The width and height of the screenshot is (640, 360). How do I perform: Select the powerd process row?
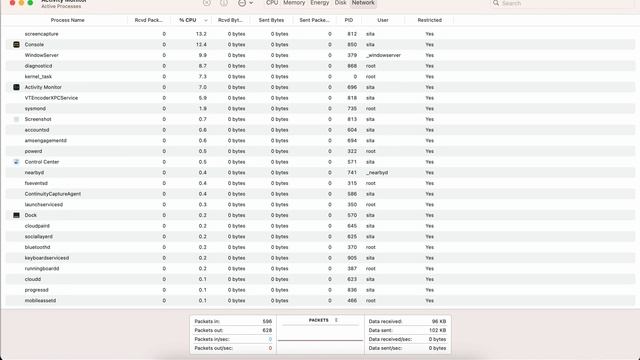click(320, 151)
